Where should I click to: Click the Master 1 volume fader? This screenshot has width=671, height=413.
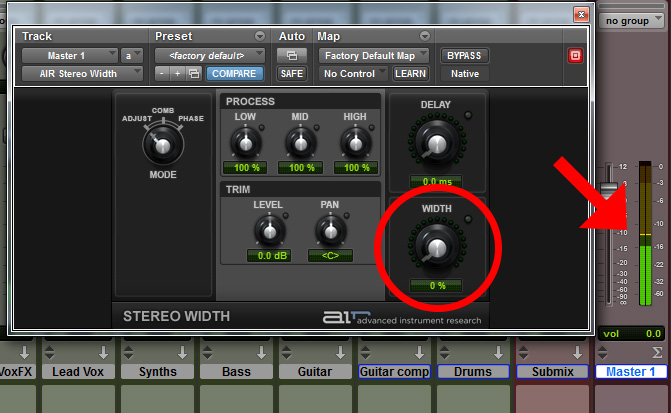coord(609,187)
